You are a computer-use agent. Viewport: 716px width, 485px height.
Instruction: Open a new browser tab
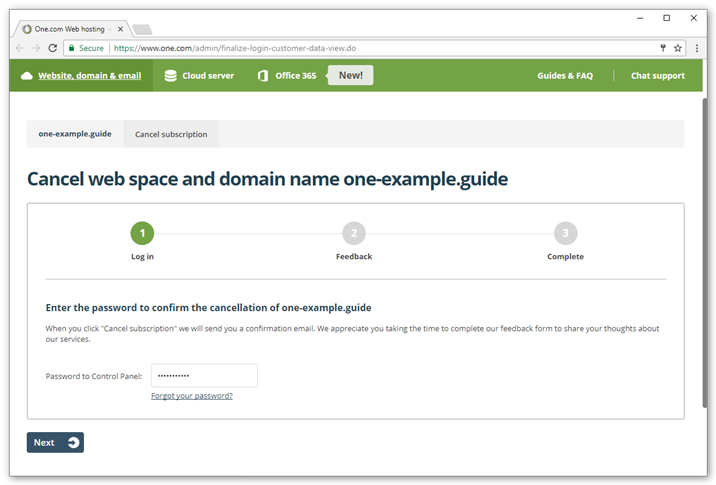142,30
